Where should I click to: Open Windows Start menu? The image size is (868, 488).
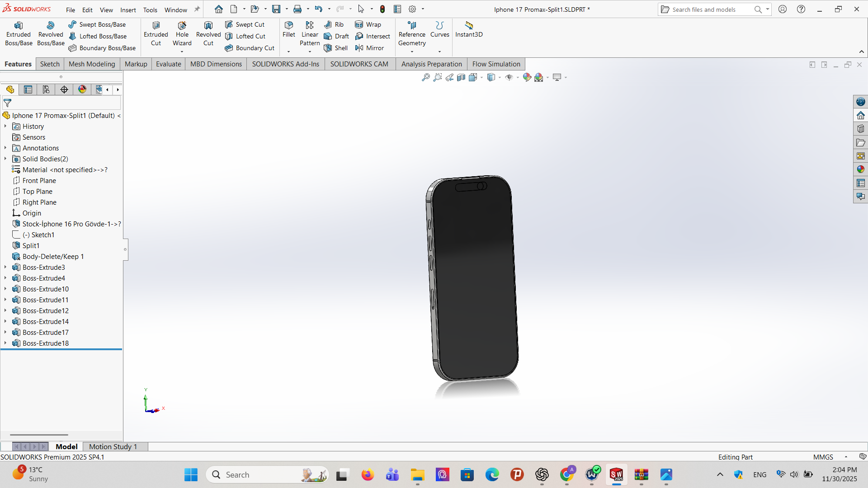pyautogui.click(x=191, y=475)
